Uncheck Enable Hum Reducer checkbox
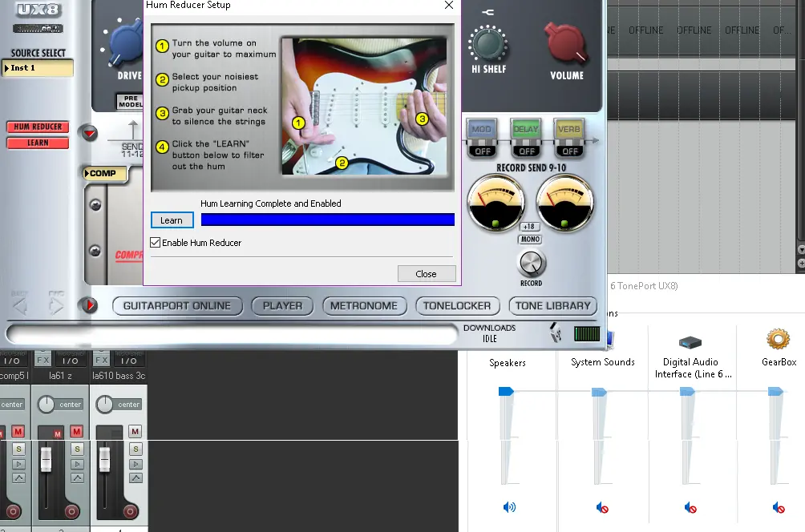This screenshot has width=805, height=532. coord(156,243)
